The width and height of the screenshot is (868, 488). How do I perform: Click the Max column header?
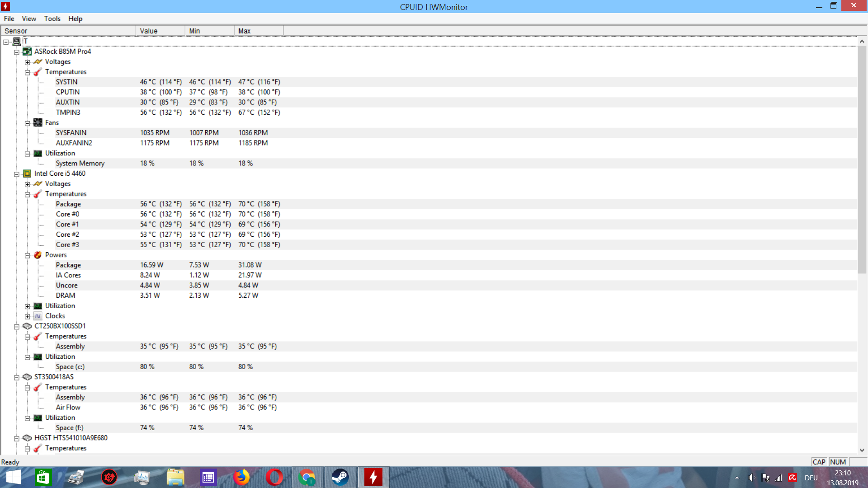click(259, 31)
